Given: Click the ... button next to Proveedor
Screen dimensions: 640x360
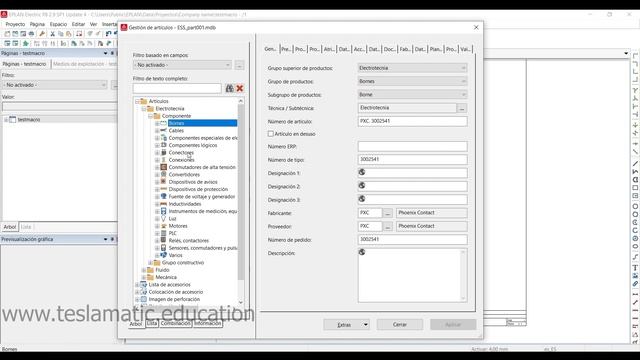Looking at the screenshot, I should (388, 227).
